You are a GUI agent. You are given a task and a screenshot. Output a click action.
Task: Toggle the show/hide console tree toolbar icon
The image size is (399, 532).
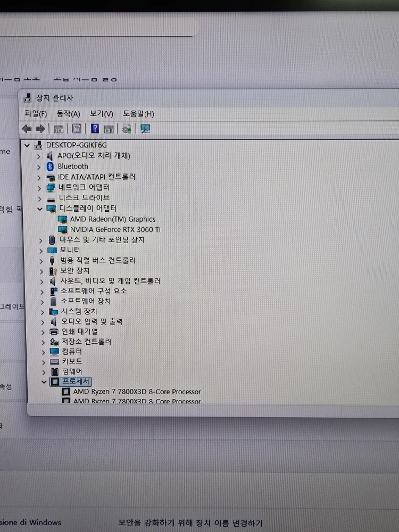point(59,129)
